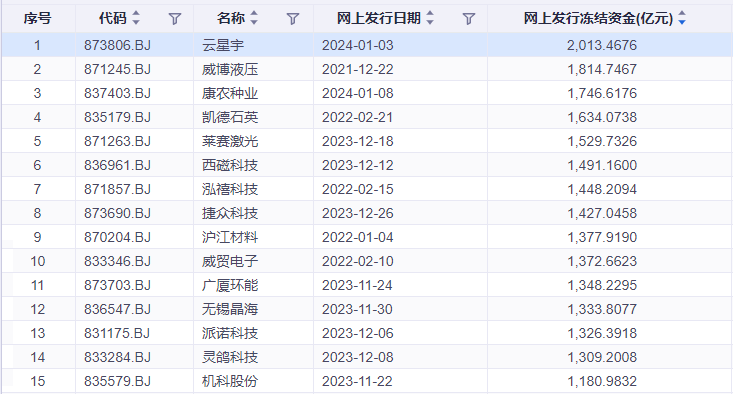Toggle sort arrows on 网上发行冻结资金 column
The image size is (734, 394).
[x=682, y=18]
